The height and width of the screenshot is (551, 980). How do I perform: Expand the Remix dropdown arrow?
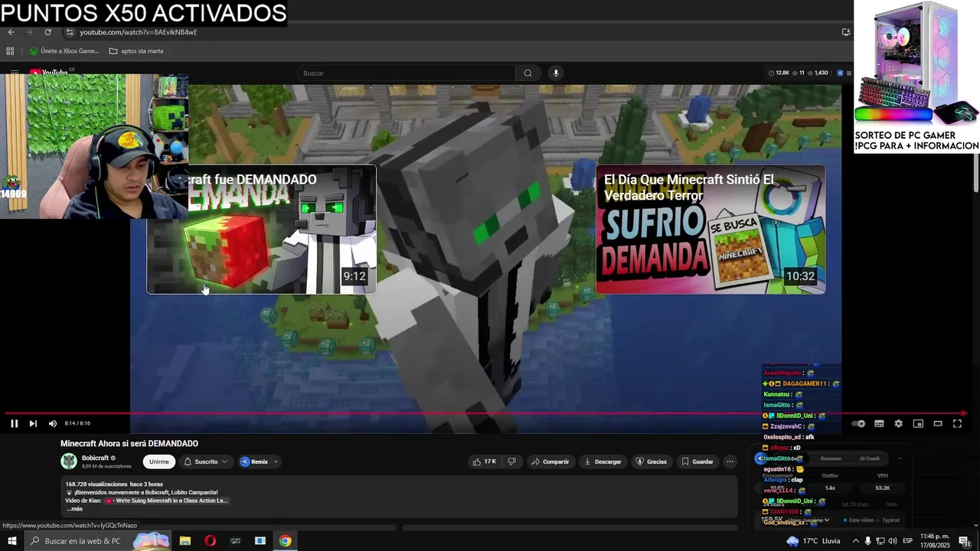coord(276,461)
